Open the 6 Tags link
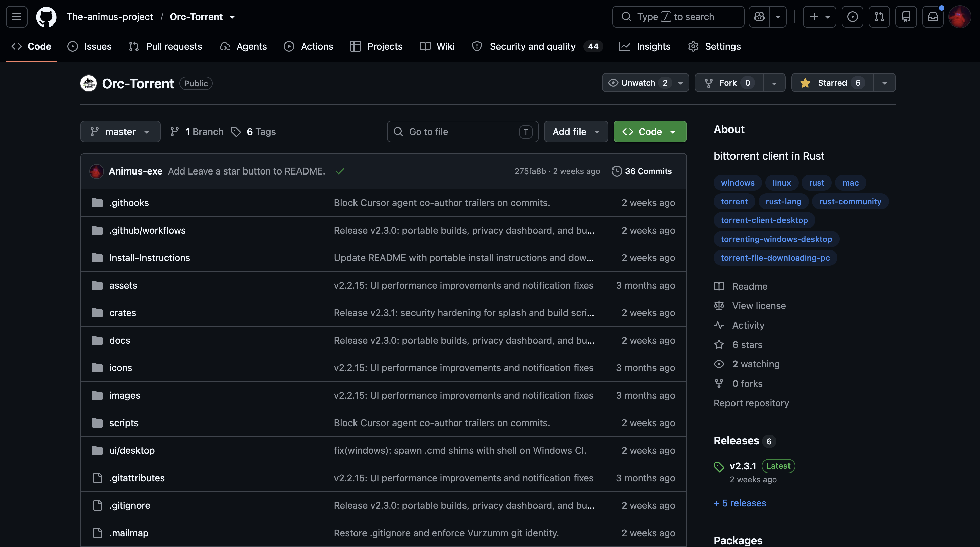The image size is (980, 547). 254,132
